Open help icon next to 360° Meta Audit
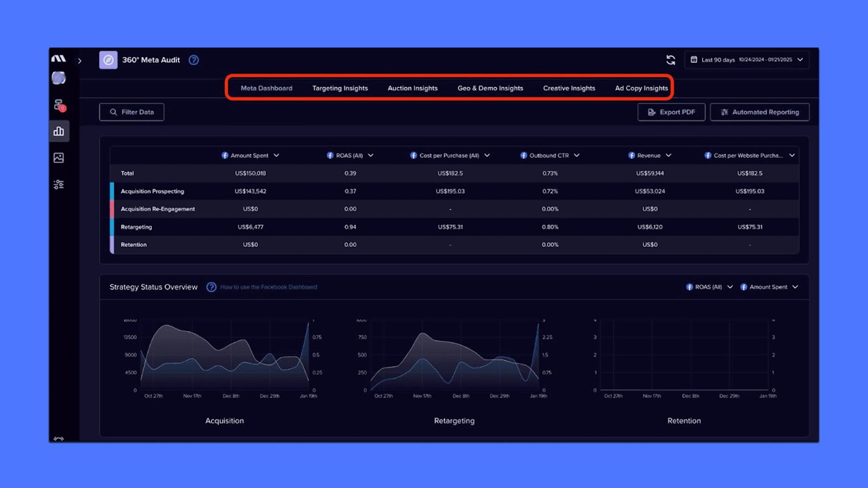 194,60
